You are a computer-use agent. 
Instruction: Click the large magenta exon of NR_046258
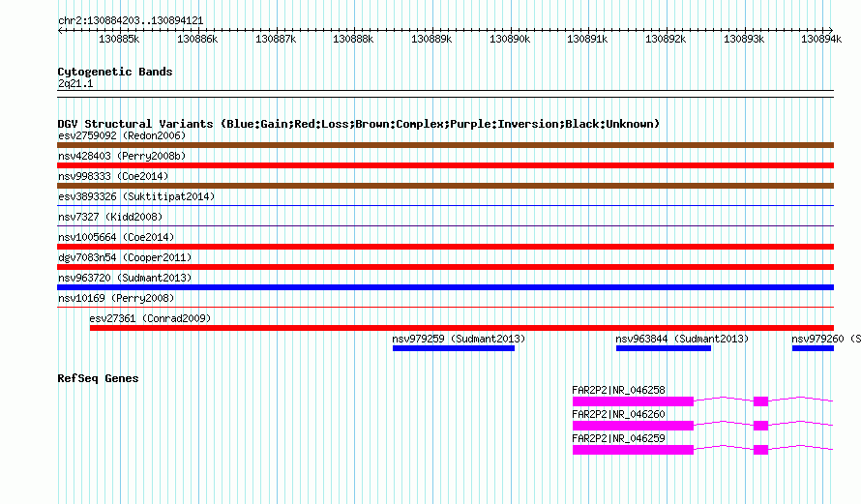click(x=633, y=401)
